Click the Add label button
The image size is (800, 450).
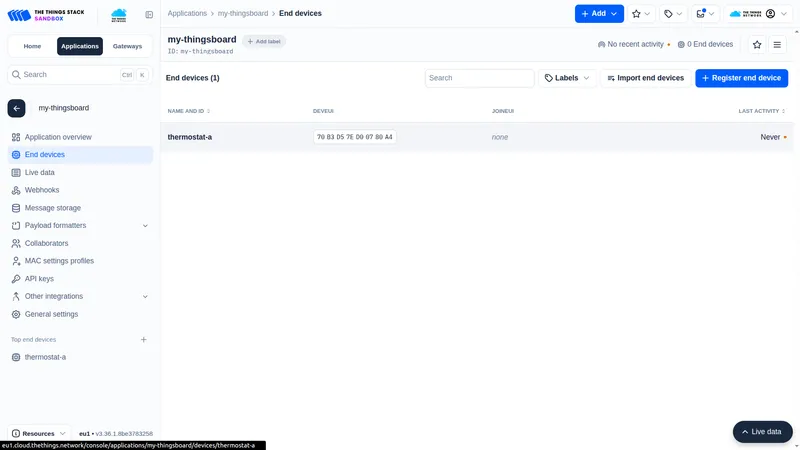tap(264, 41)
